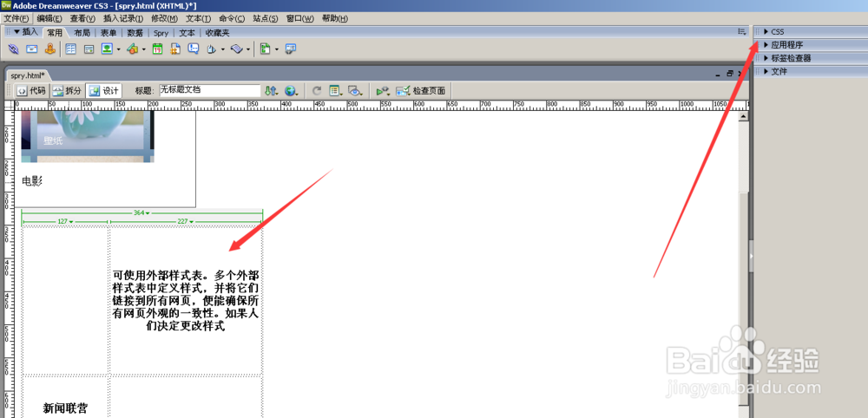Click Validate Markup icon
The width and height of the screenshot is (868, 418).
click(383, 91)
